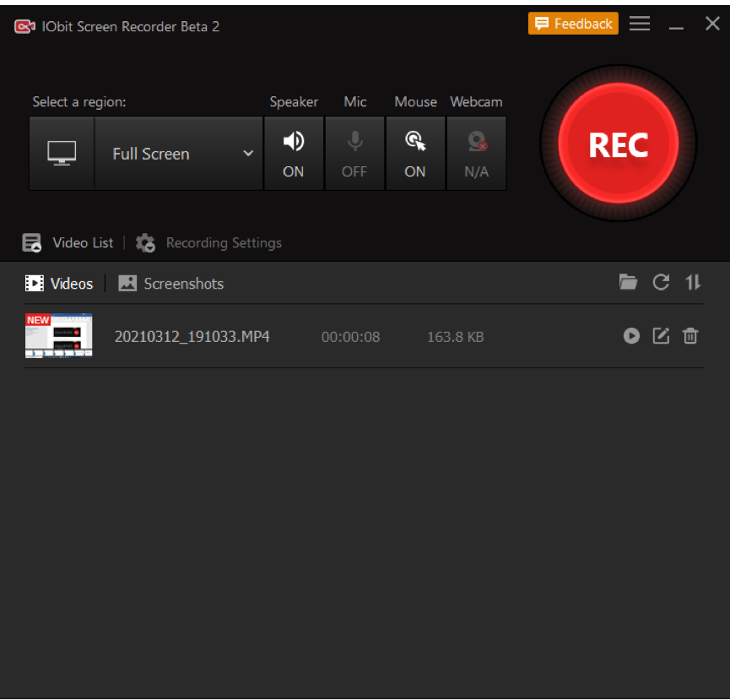The width and height of the screenshot is (730, 700).
Task: Open the Feedback form
Action: tap(573, 24)
